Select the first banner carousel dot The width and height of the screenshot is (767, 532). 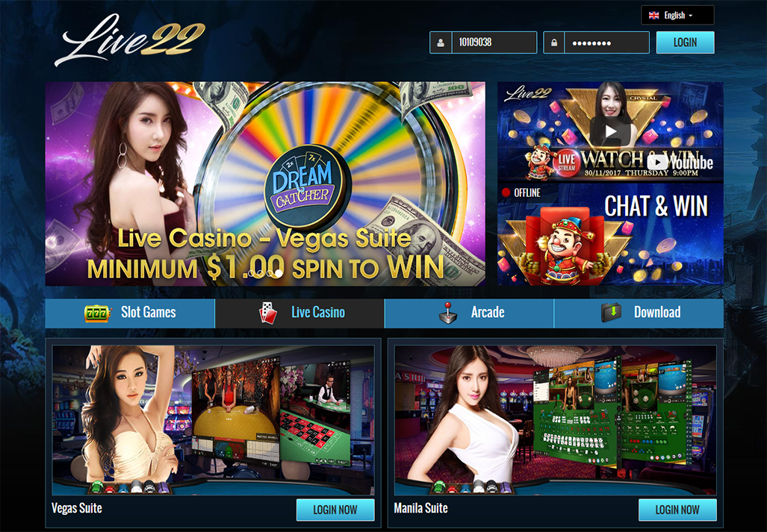[252, 274]
